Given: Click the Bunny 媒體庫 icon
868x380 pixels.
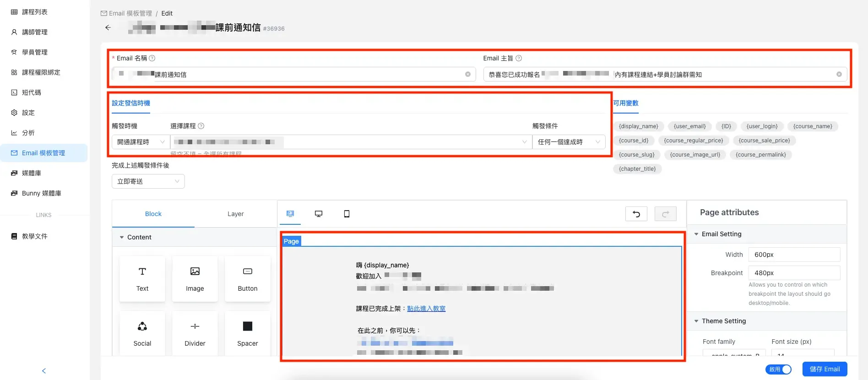Looking at the screenshot, I should pyautogui.click(x=14, y=193).
